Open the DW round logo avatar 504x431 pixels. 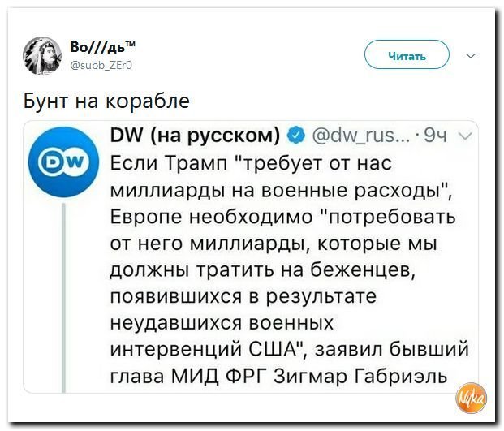(63, 162)
